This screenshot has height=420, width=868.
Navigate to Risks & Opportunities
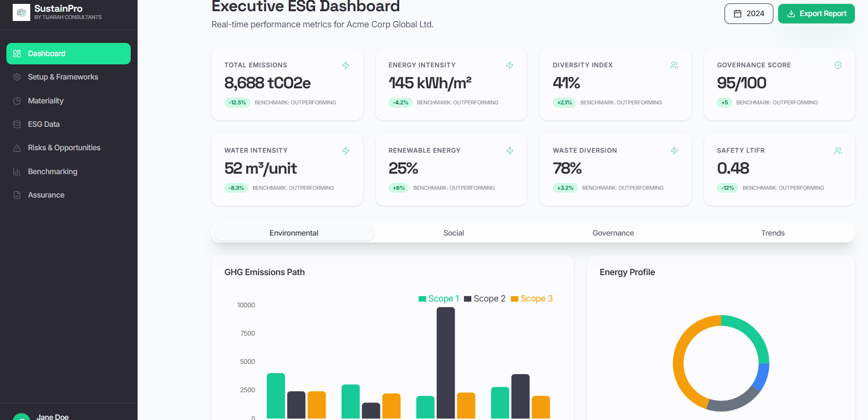(x=68, y=148)
